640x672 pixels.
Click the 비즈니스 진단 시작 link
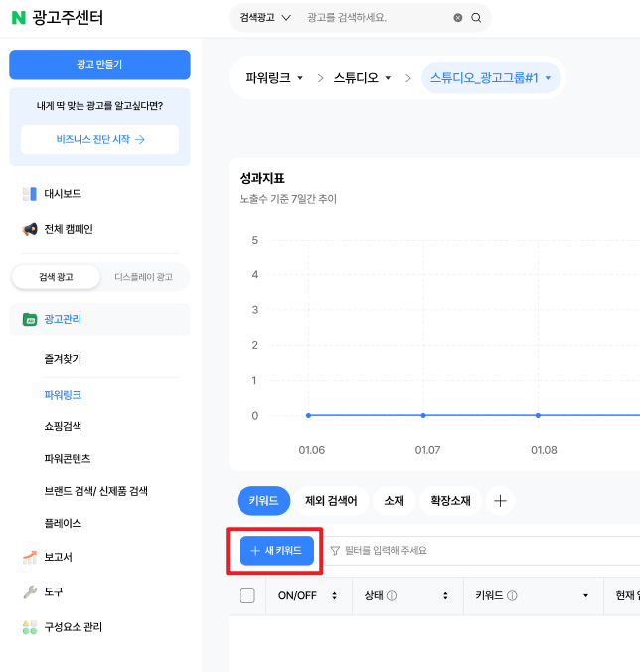click(x=99, y=140)
